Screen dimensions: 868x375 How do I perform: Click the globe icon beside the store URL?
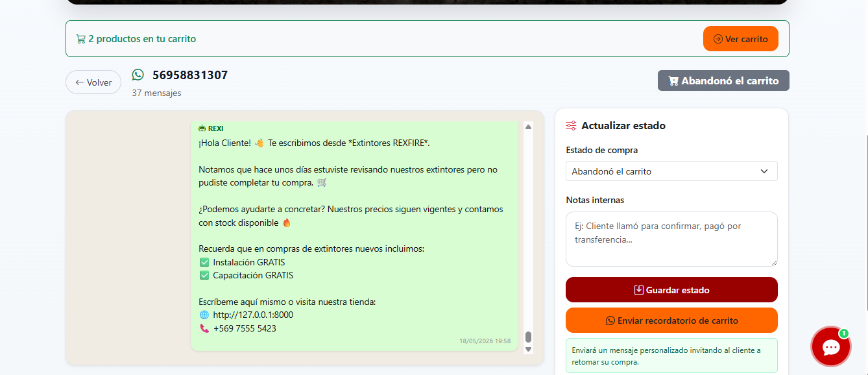coord(204,315)
